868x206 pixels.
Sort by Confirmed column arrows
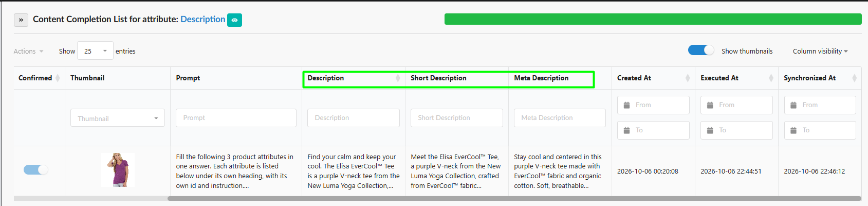pyautogui.click(x=58, y=78)
